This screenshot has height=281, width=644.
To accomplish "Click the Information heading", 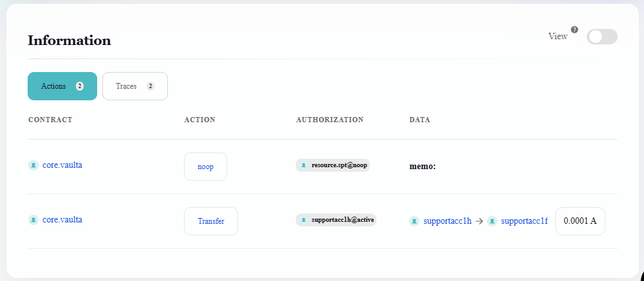I will pyautogui.click(x=69, y=41).
